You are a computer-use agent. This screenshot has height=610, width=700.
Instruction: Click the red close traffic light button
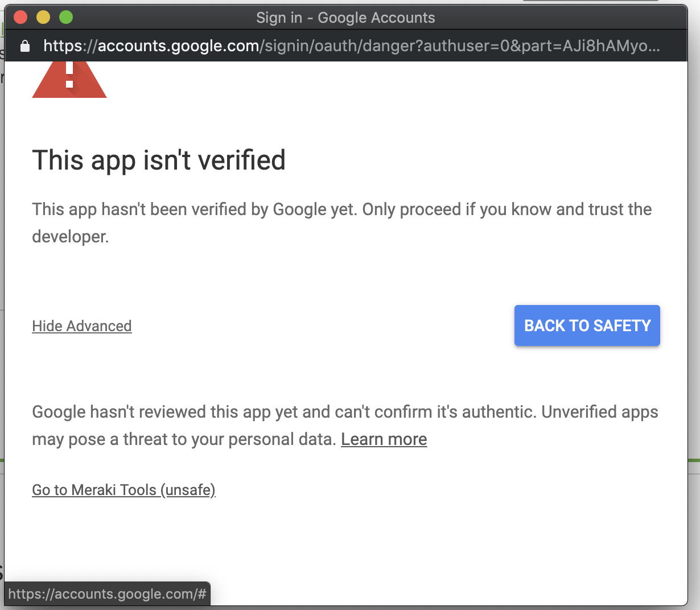[x=20, y=17]
